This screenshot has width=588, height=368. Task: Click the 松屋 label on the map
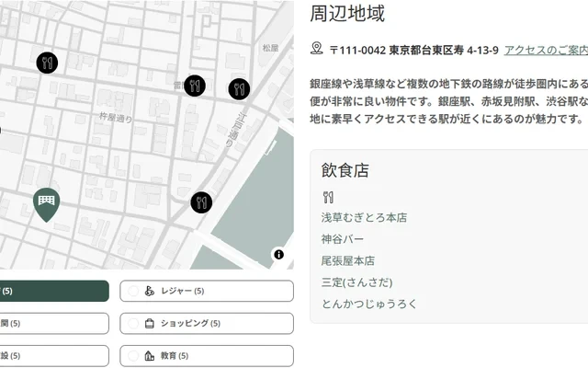pos(269,48)
